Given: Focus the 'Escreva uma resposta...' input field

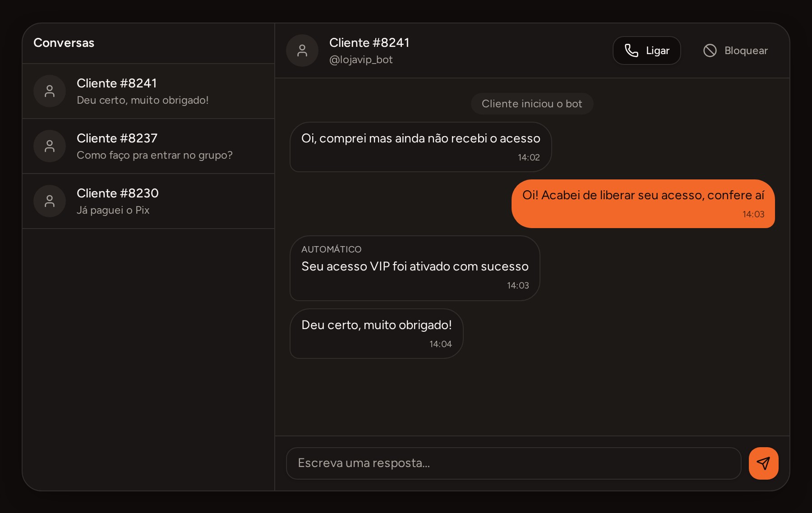Looking at the screenshot, I should tap(513, 463).
